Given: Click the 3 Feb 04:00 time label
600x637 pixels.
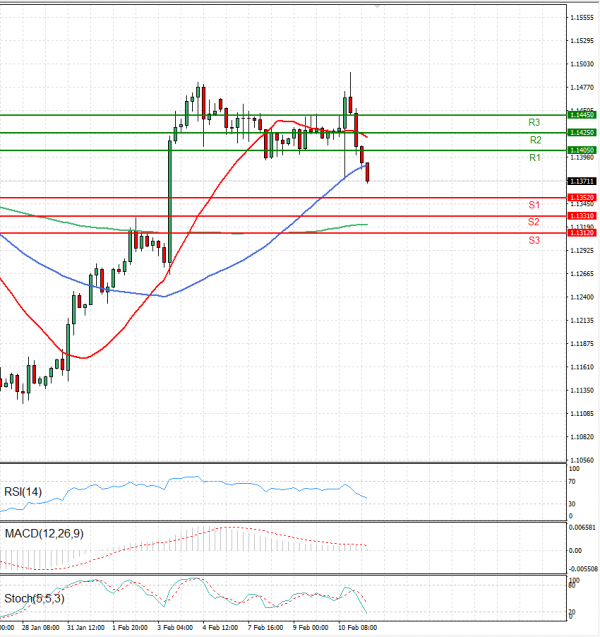Looking at the screenshot, I should [x=175, y=628].
